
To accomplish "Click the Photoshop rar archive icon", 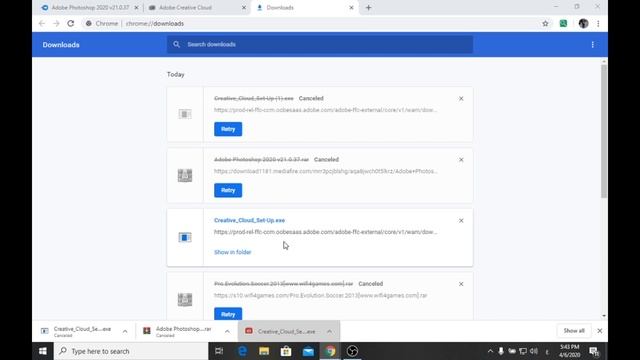I will pos(185,176).
